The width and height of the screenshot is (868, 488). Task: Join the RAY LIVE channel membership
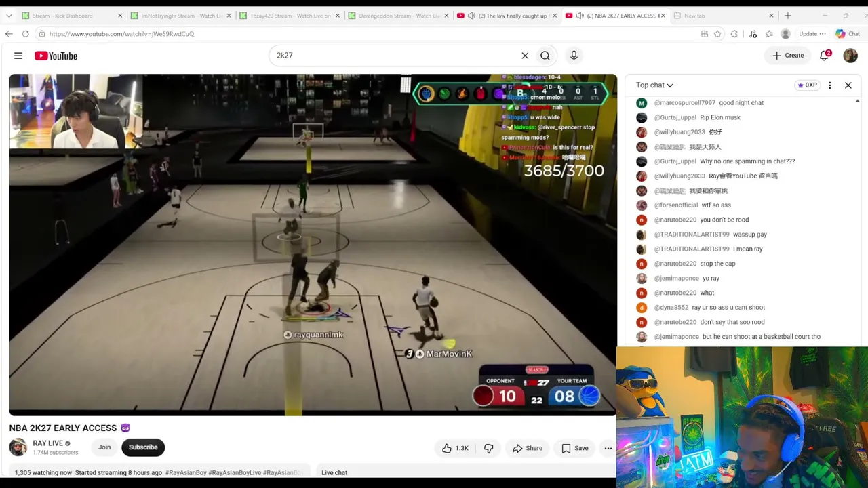[x=104, y=447]
